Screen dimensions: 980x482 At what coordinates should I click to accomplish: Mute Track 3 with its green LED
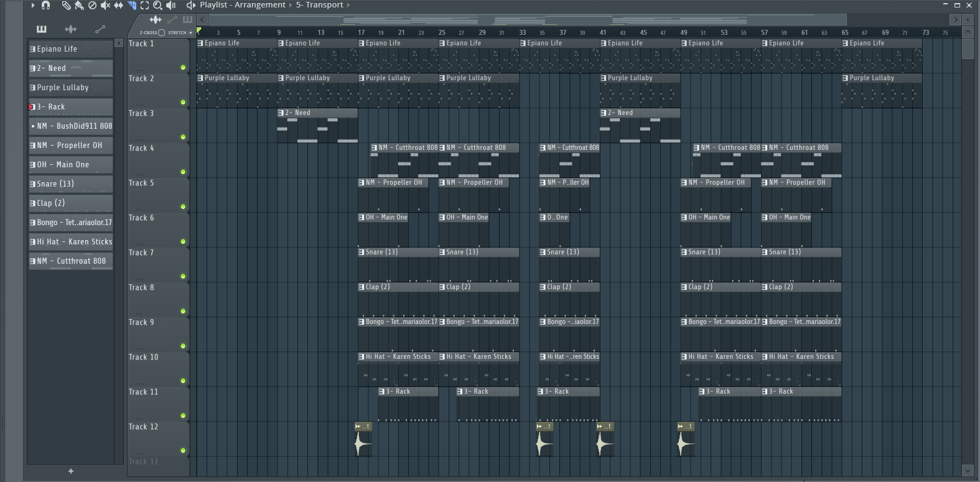point(183,137)
